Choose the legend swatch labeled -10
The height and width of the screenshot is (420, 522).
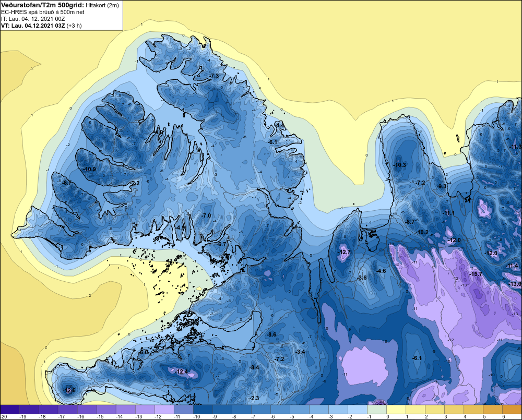pos(203,410)
